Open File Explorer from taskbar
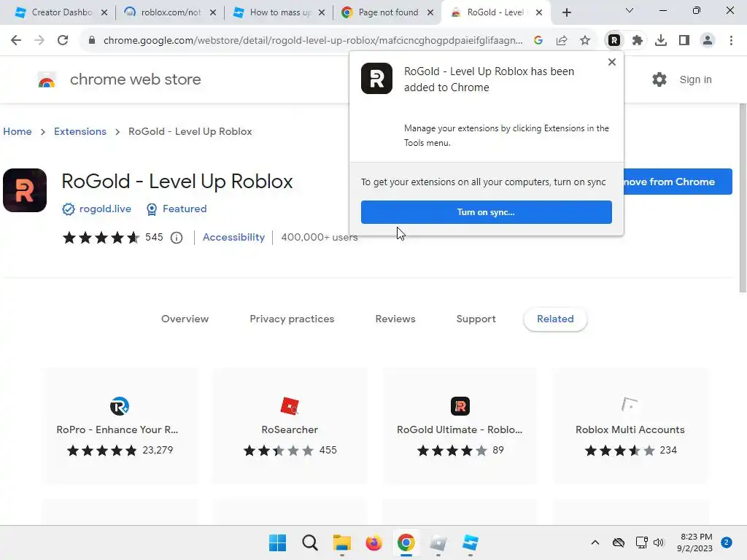This screenshot has width=747, height=560. tap(341, 542)
